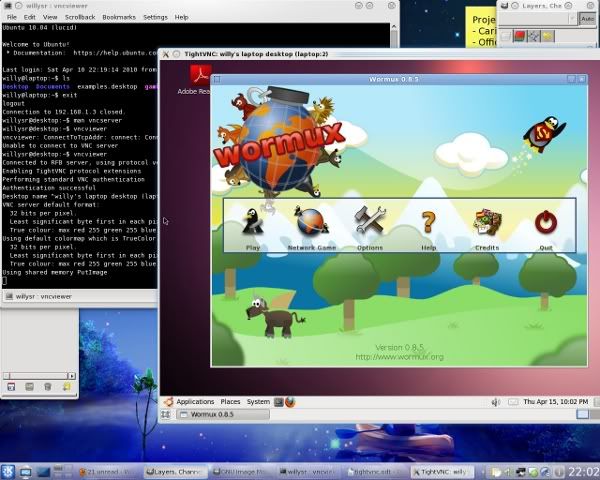The width and height of the screenshot is (600, 480).
Task: Open View menu in Konsole
Action: pyautogui.click(x=50, y=17)
